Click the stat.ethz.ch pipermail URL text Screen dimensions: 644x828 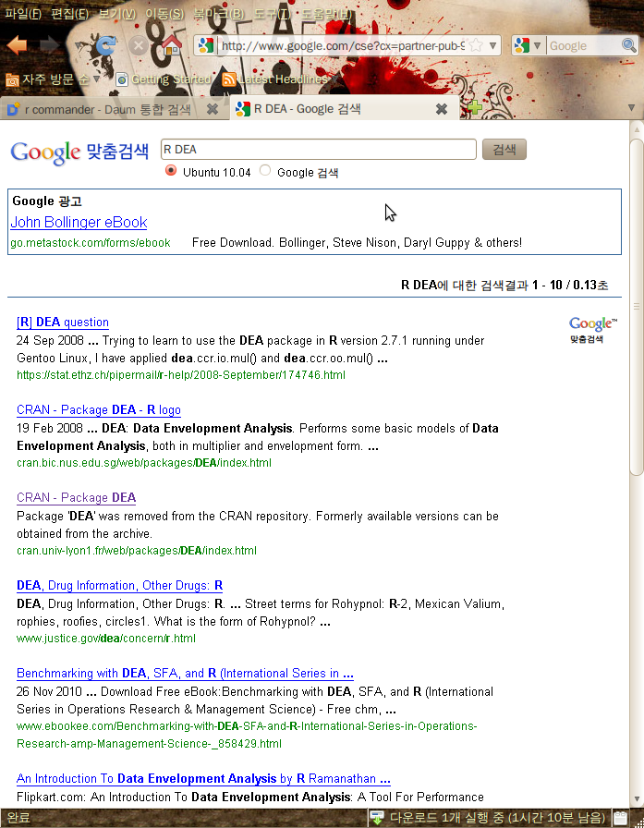coord(181,375)
